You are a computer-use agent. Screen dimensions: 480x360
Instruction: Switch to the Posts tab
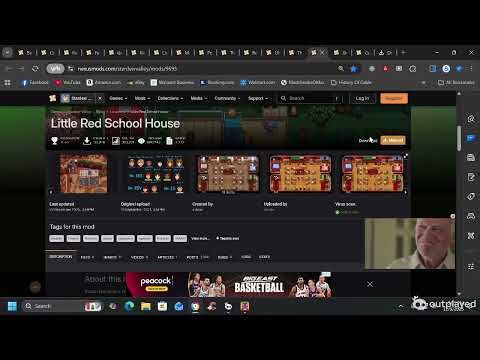tap(198, 257)
